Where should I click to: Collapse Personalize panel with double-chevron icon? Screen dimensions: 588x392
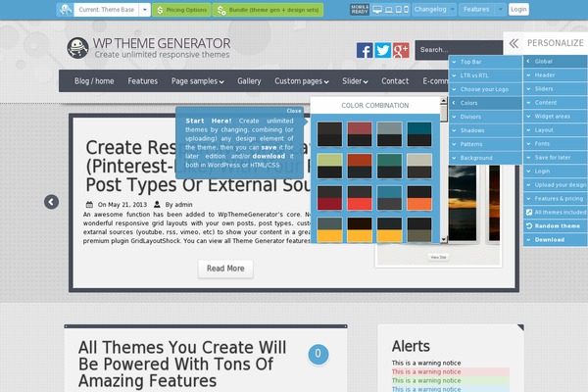pos(514,43)
